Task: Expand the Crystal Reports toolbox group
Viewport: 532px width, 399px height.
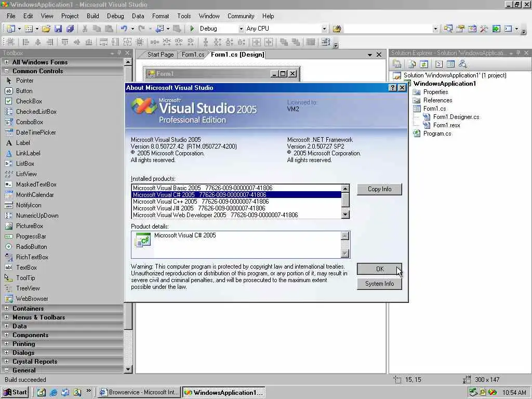Action: coord(6,362)
